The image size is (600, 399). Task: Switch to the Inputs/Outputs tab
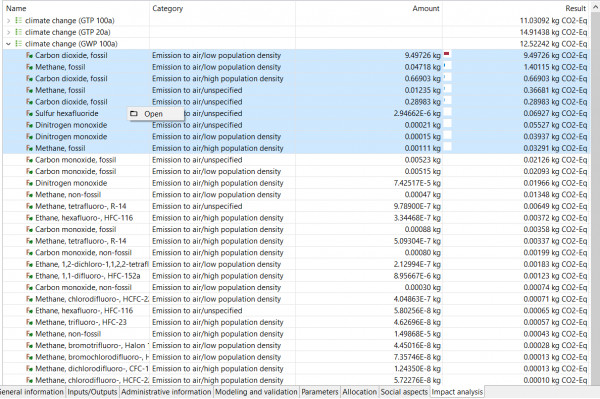coord(92,392)
